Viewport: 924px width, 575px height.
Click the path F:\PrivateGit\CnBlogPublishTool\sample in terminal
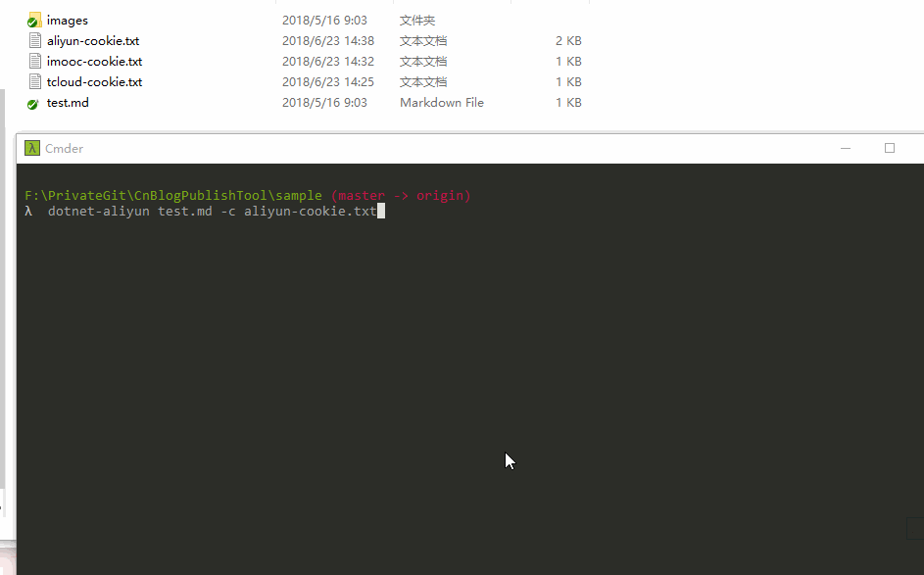(173, 196)
